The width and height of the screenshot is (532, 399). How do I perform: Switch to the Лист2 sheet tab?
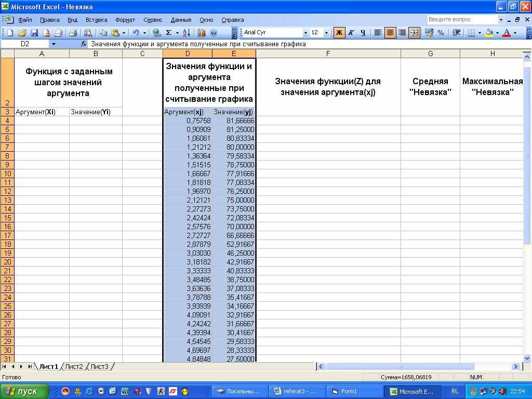(74, 366)
